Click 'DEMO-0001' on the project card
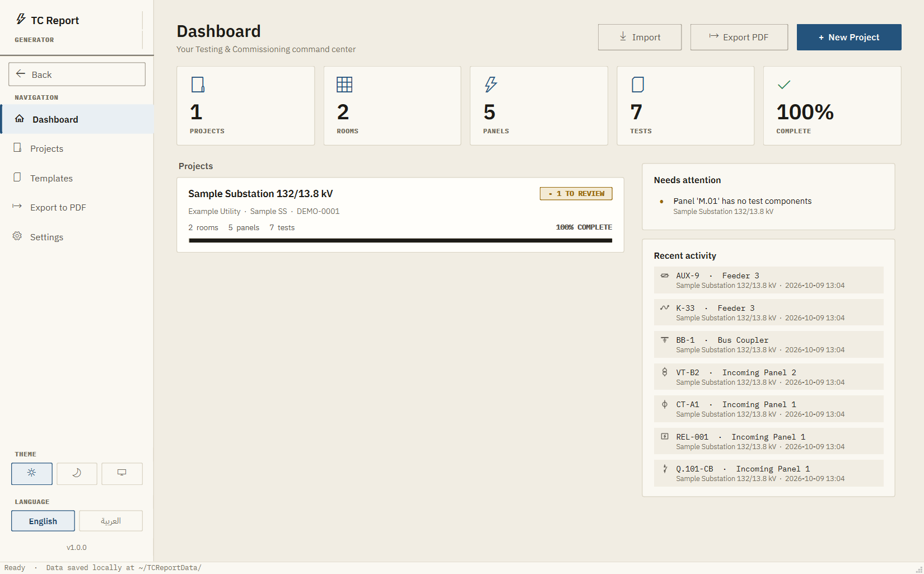This screenshot has width=924, height=574. click(x=318, y=211)
